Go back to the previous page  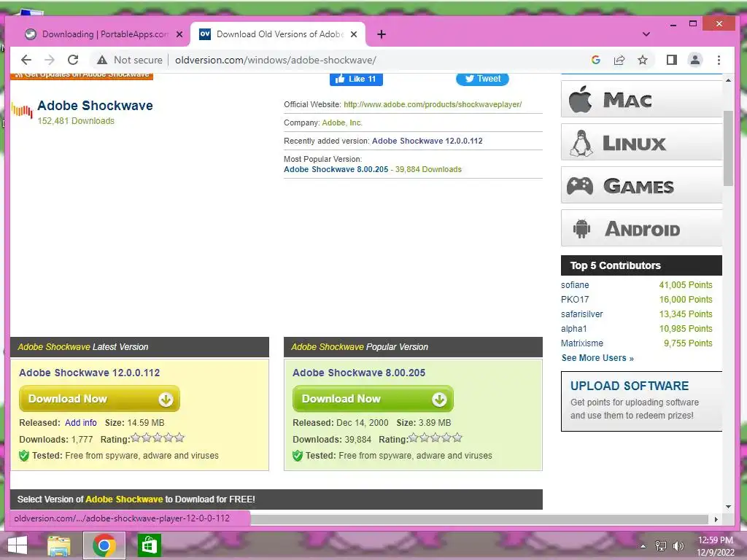(26, 60)
